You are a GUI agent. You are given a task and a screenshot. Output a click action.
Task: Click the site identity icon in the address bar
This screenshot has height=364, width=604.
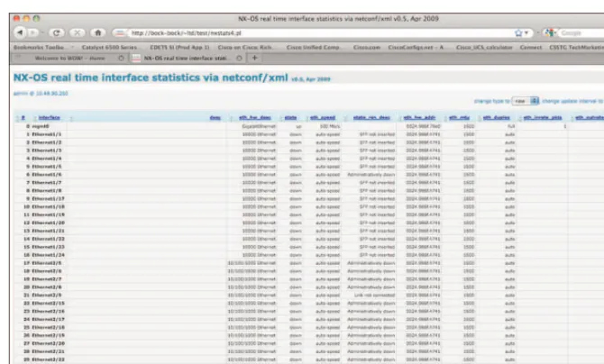pos(120,33)
